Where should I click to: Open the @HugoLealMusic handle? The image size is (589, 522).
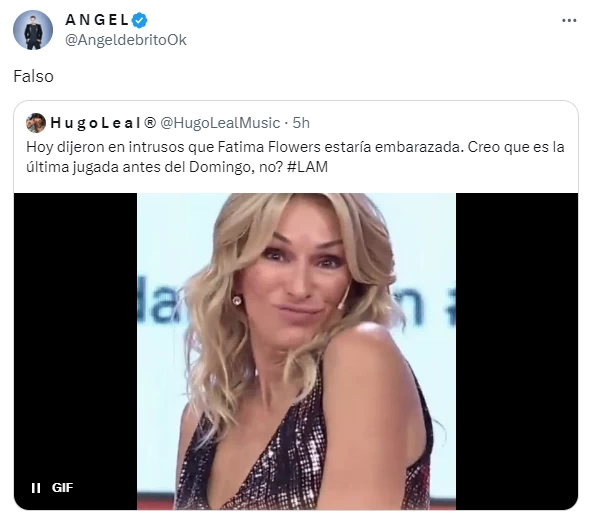220,123
